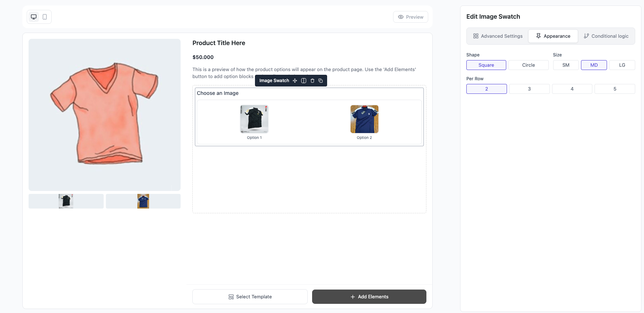Choose MD swatch size
Screen dimensions: 644x313
point(594,65)
